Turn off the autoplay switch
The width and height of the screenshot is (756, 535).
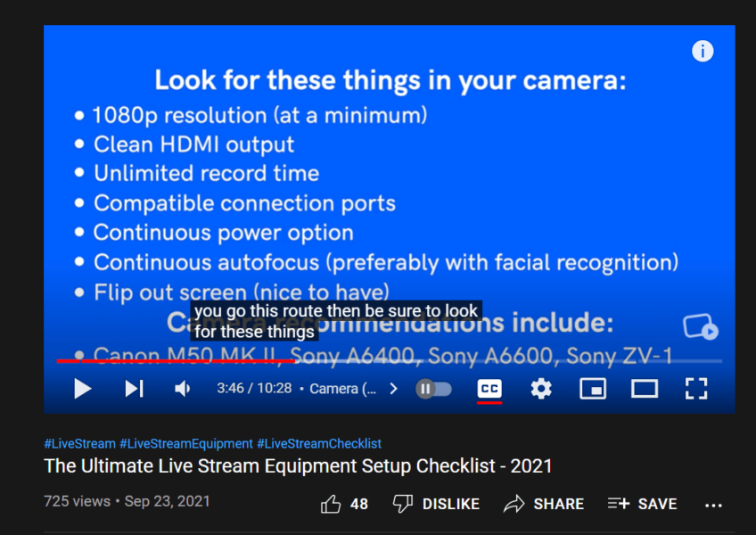tap(433, 389)
